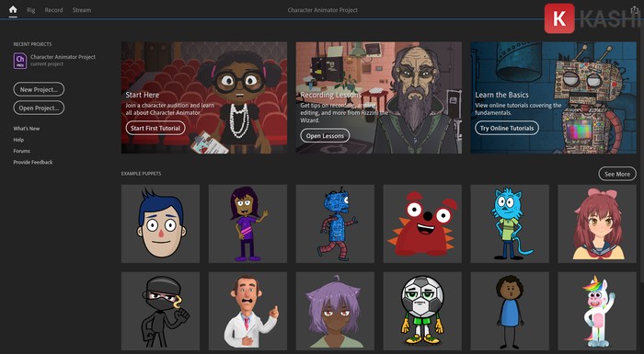Image resolution: width=644 pixels, height=354 pixels.
Task: Open the soccer ball head puppet
Action: (x=422, y=311)
